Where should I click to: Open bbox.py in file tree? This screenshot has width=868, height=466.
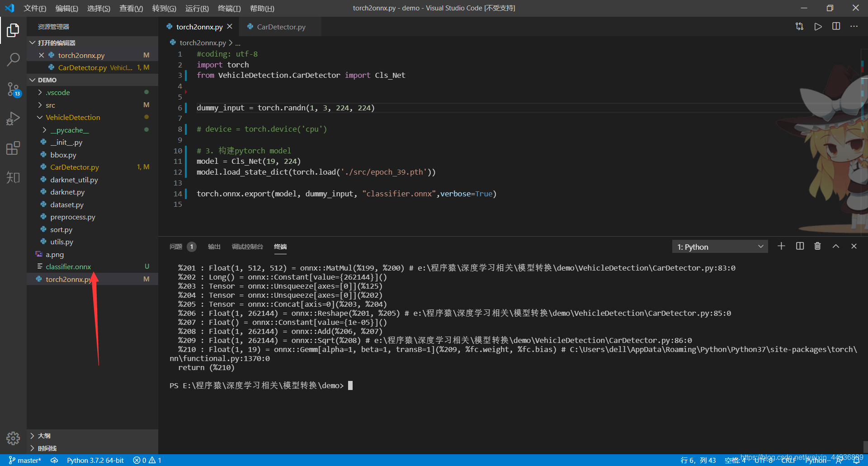(92, 155)
